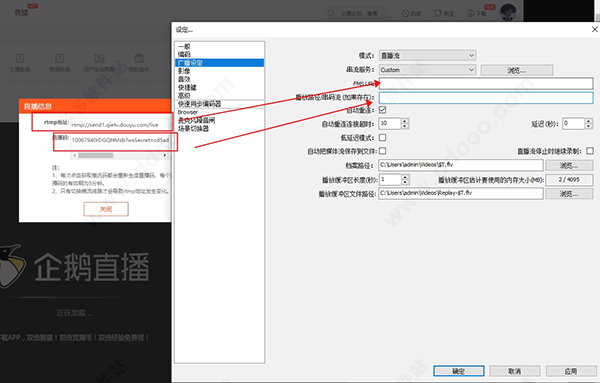Select 编码 in the settings list
Viewport: 600px width, 383px height.
(219, 54)
